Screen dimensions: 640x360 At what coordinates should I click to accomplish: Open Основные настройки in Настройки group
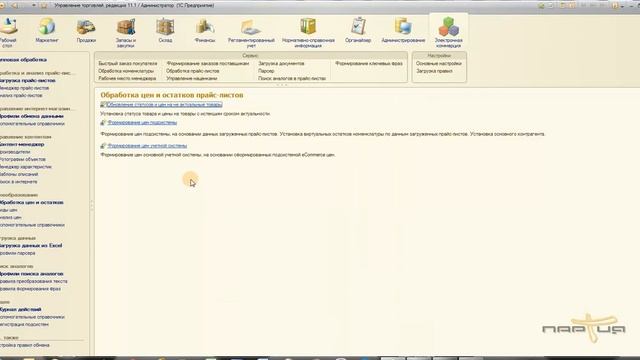pos(439,64)
